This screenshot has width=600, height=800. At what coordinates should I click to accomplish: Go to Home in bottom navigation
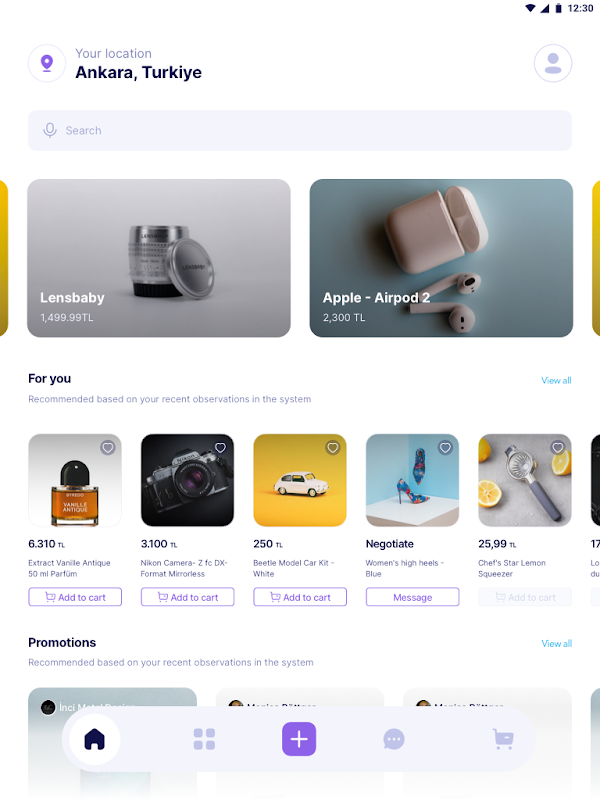94,739
